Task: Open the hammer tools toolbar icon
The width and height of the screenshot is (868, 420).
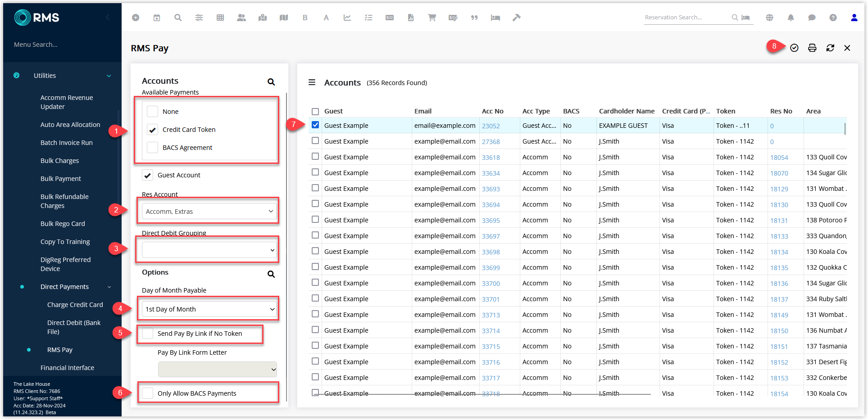Action: [517, 18]
